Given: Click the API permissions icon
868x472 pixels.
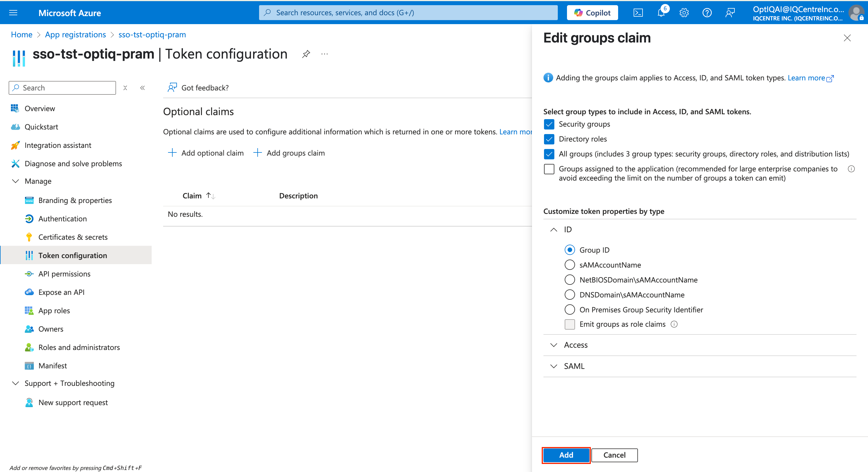Looking at the screenshot, I should coord(29,274).
